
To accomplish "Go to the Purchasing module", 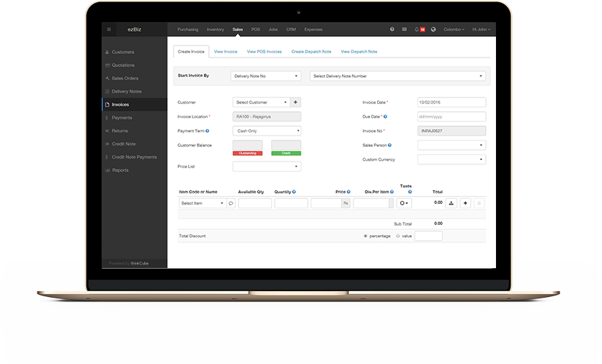I will tap(187, 29).
